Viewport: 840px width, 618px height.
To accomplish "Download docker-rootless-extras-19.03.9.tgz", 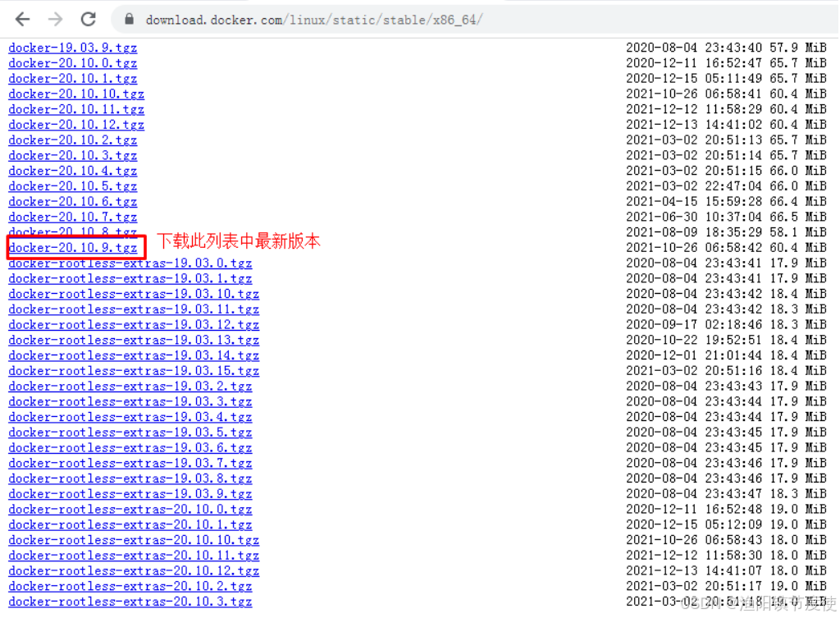I will [x=130, y=494].
